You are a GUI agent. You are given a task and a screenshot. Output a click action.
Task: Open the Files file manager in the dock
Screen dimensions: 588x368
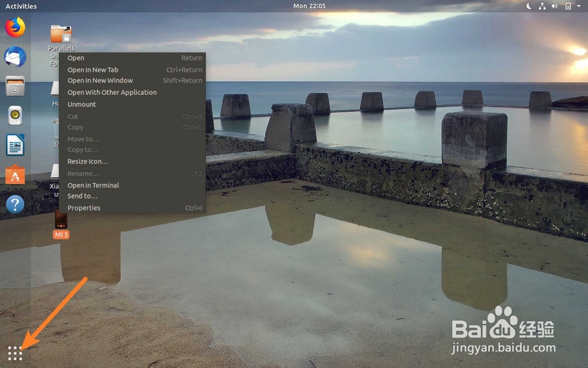coord(15,87)
